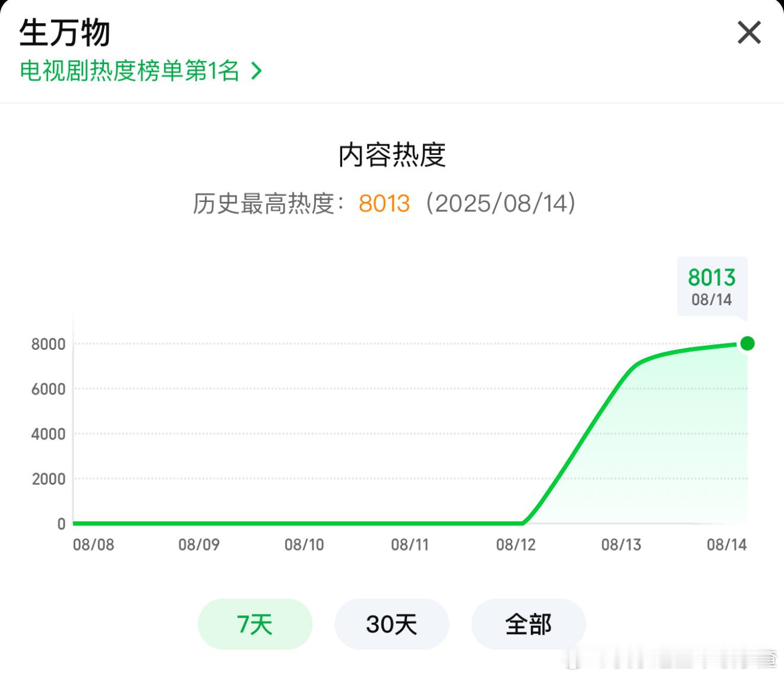Open the 电视剧热度榜单第1名 ranking link
The height and width of the screenshot is (677, 784).
coord(141,71)
